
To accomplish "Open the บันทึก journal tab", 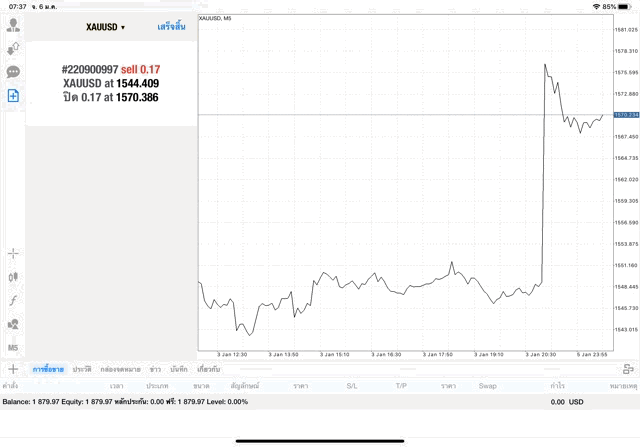I will [x=179, y=369].
